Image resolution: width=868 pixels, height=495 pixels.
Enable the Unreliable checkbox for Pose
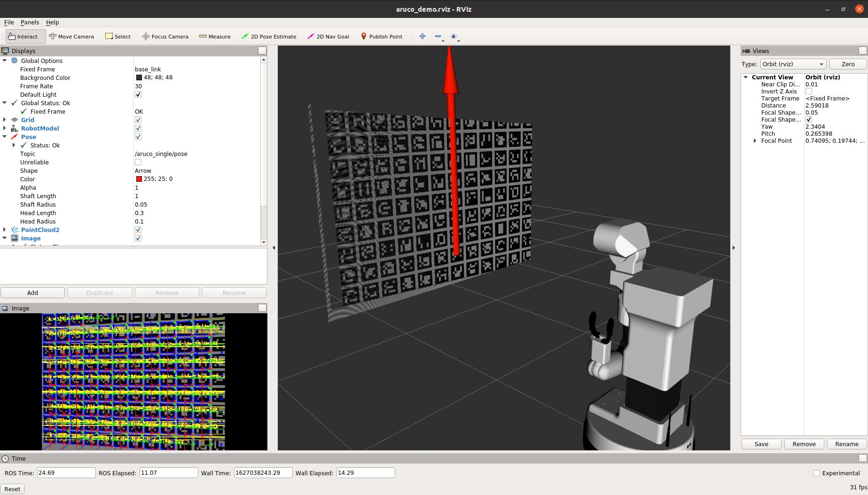click(138, 162)
